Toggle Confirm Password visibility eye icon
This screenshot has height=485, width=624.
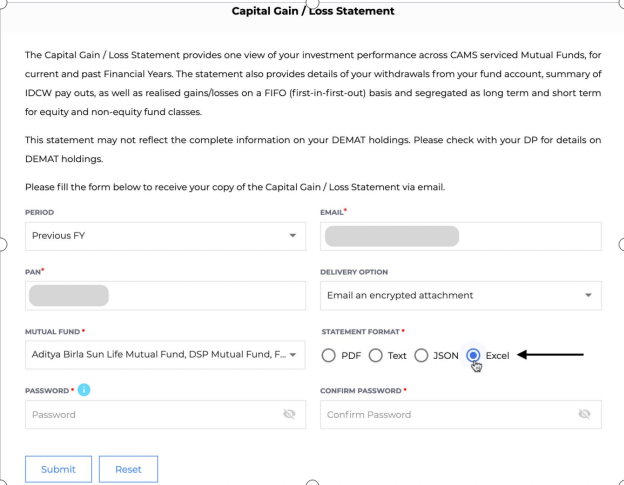[x=584, y=414]
